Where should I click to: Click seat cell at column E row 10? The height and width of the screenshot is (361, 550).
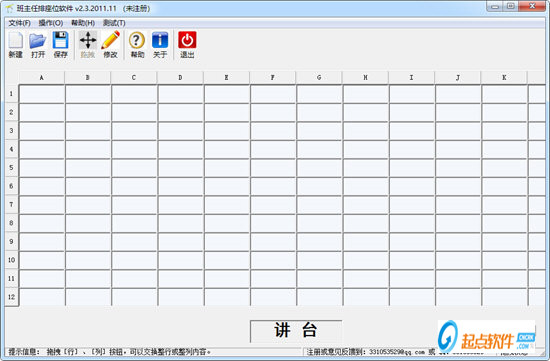pyautogui.click(x=227, y=260)
